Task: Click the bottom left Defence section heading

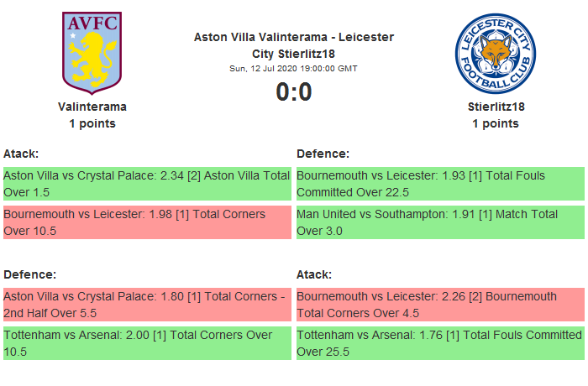Action: 30,274
